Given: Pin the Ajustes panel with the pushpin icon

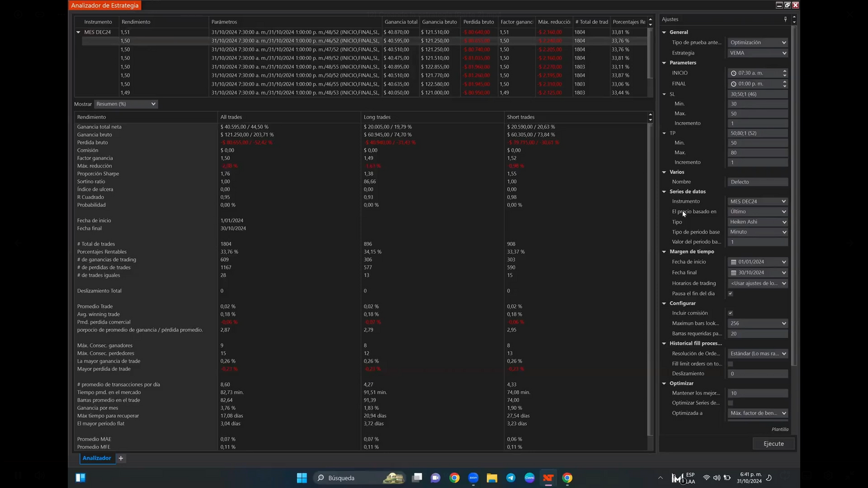Looking at the screenshot, I should click(x=785, y=19).
